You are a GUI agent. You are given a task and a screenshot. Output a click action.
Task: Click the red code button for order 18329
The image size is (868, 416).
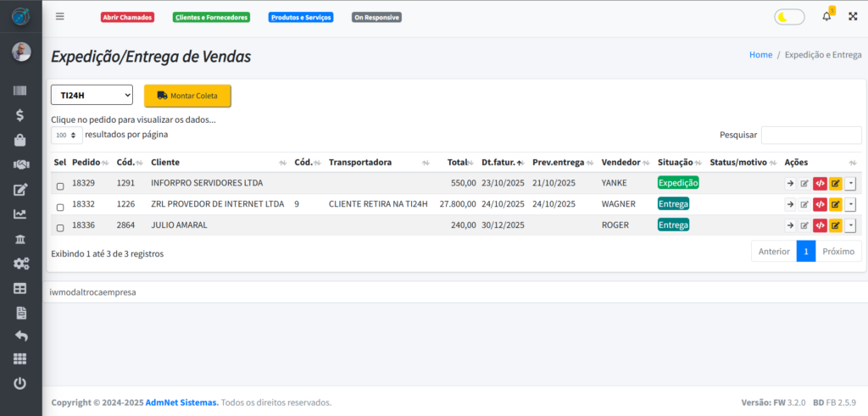coord(820,183)
